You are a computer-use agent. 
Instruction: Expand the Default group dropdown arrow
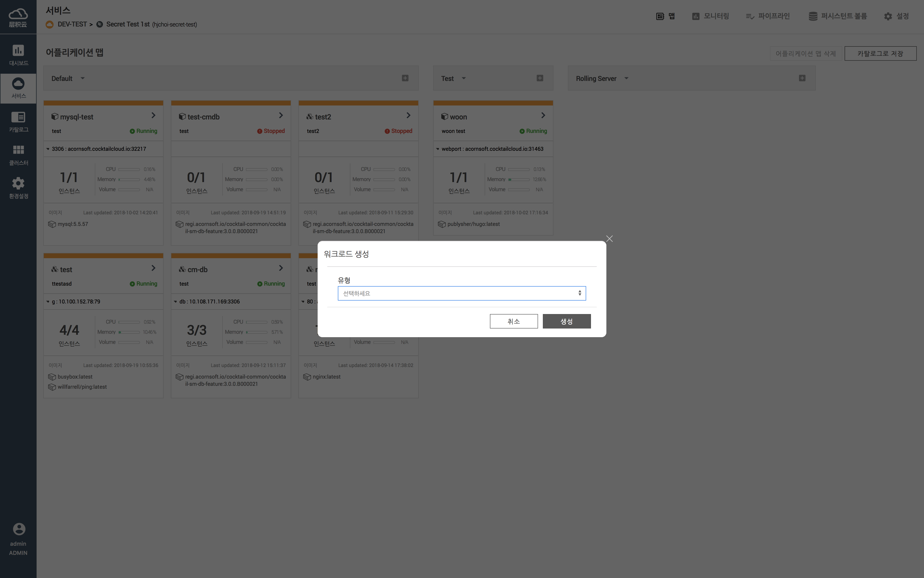(x=83, y=78)
